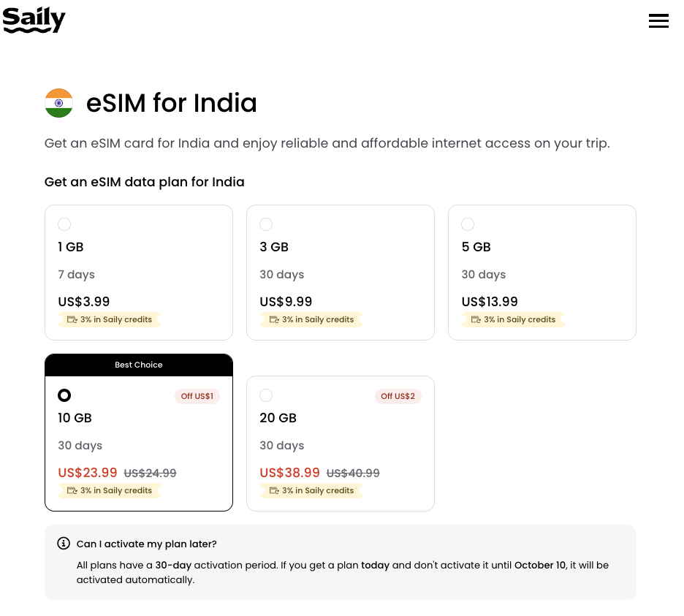The height and width of the screenshot is (616, 684).
Task: Click the India flag icon
Action: (x=59, y=103)
